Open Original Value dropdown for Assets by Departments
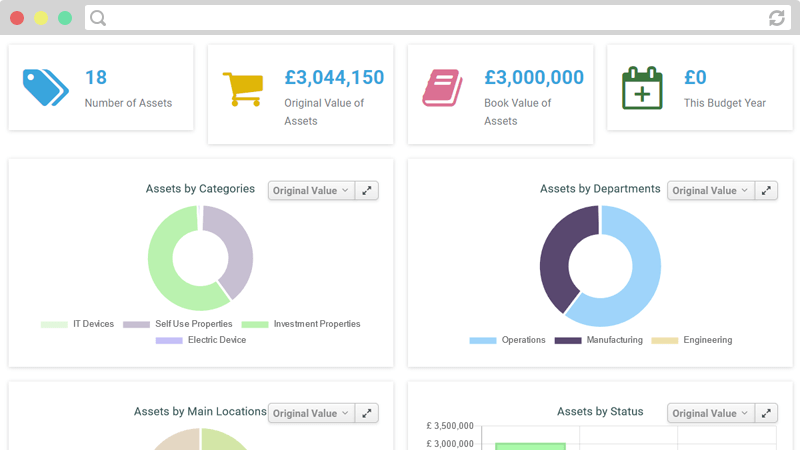Image resolution: width=800 pixels, height=450 pixels. (x=711, y=191)
